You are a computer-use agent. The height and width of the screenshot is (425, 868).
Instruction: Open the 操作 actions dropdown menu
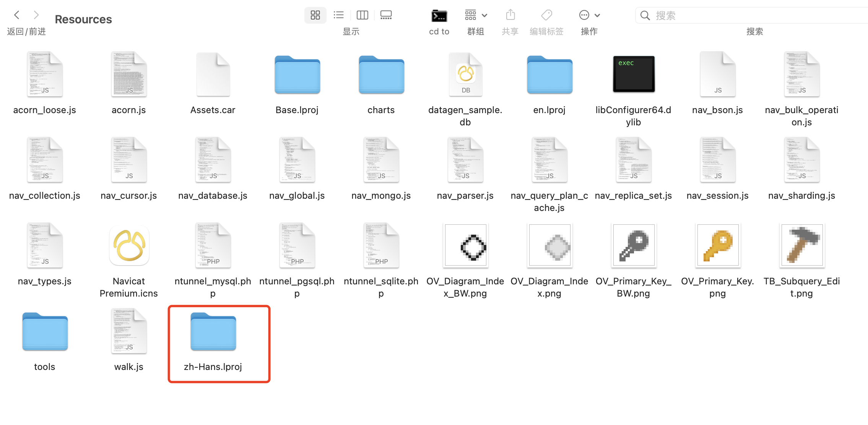click(x=589, y=15)
